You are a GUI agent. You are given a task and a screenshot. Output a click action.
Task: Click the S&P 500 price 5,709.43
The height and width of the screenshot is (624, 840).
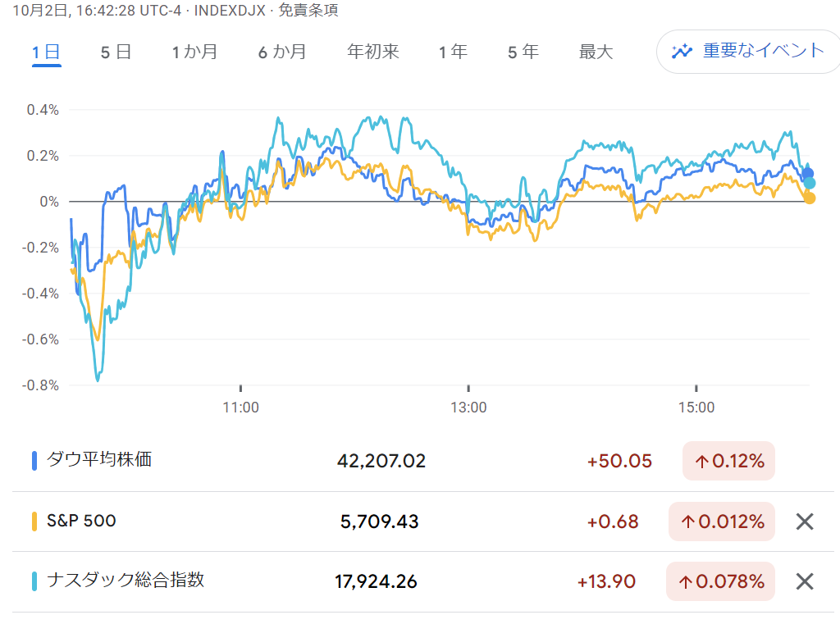pos(379,522)
